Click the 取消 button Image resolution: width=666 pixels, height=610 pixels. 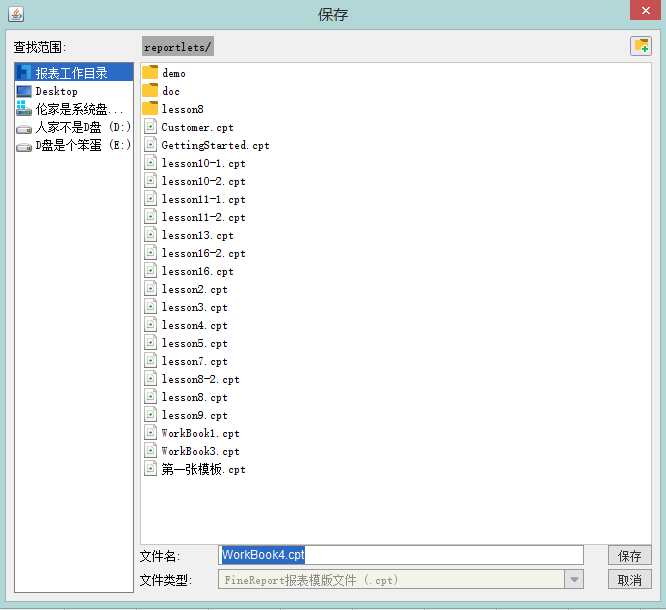pyautogui.click(x=629, y=579)
